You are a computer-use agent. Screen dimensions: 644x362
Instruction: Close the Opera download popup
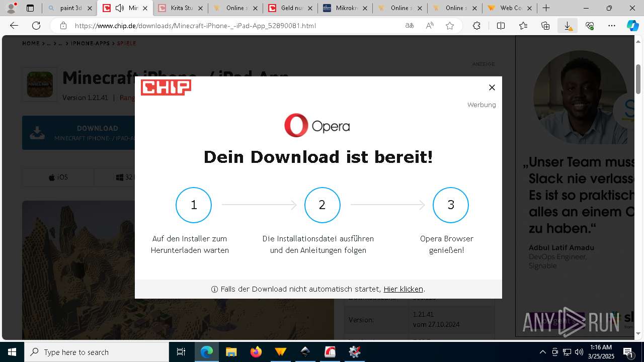click(x=492, y=87)
